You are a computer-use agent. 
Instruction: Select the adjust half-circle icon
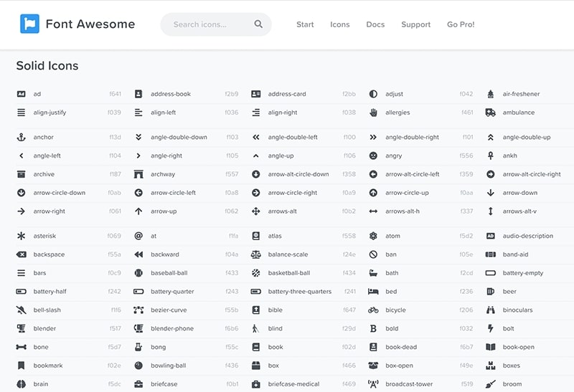tap(373, 94)
